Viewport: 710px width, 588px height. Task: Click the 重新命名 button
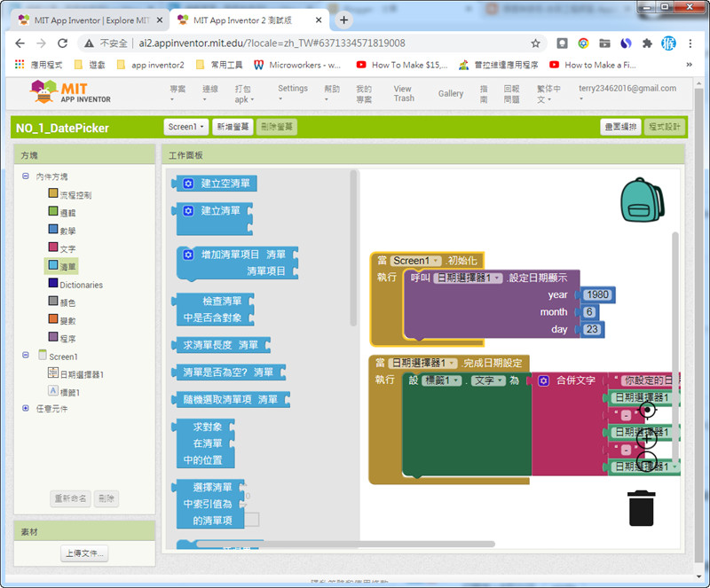point(70,498)
